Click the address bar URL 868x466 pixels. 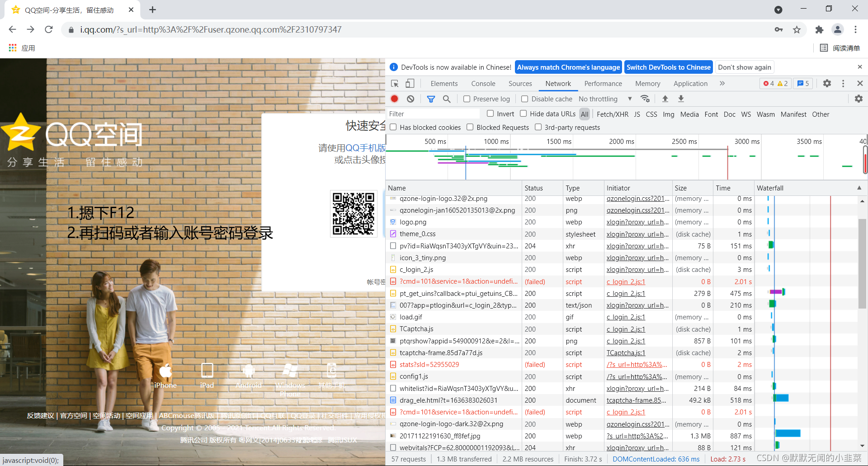pos(211,30)
